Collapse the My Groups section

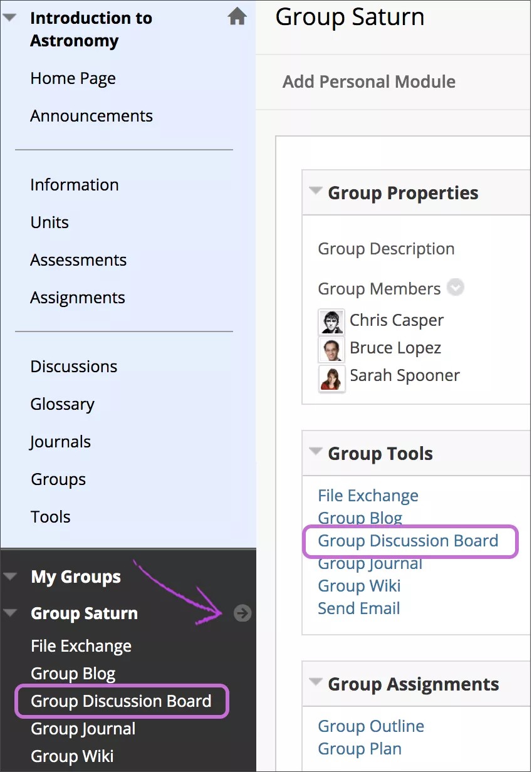pos(11,576)
